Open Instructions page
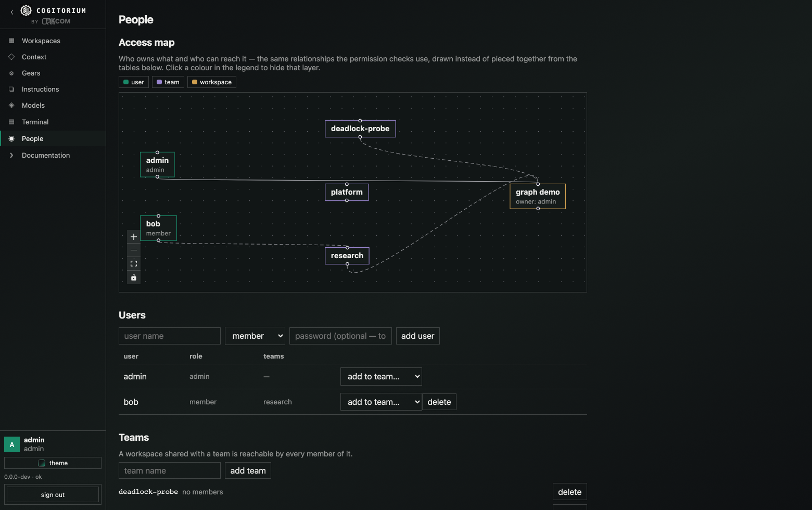This screenshot has width=812, height=510. pos(41,89)
